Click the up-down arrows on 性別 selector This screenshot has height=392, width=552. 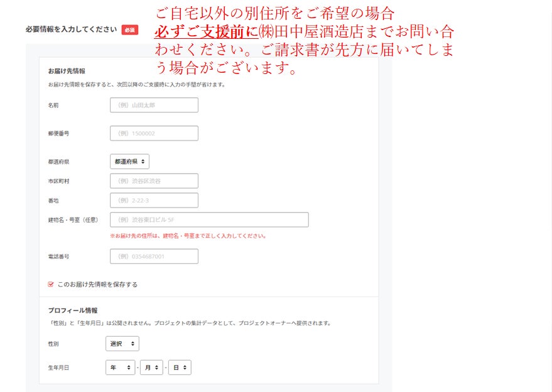click(133, 344)
